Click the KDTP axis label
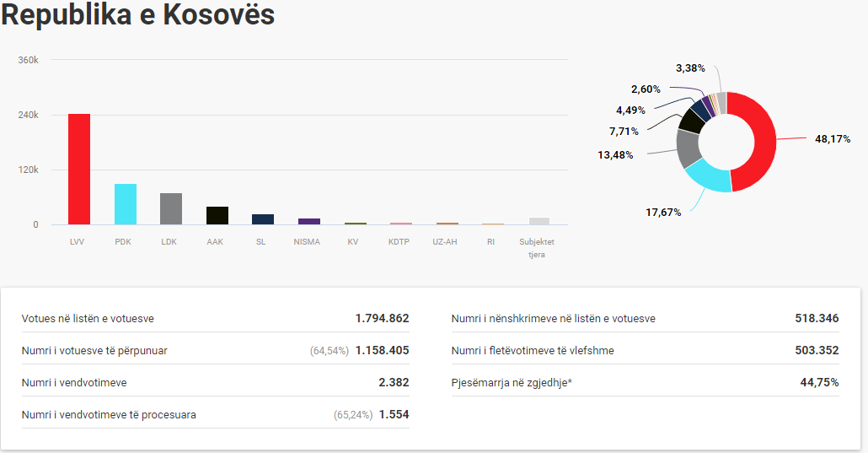 coord(401,242)
